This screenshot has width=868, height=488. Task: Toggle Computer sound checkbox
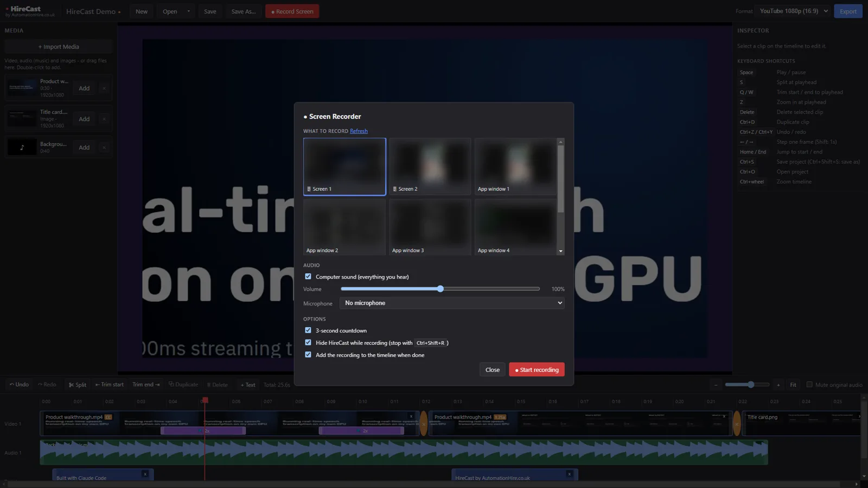pos(308,277)
